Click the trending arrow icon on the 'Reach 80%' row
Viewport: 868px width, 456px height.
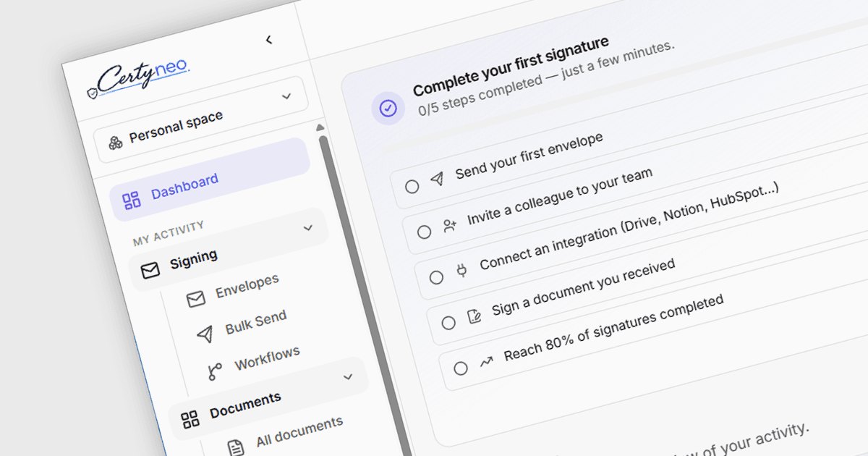486,362
